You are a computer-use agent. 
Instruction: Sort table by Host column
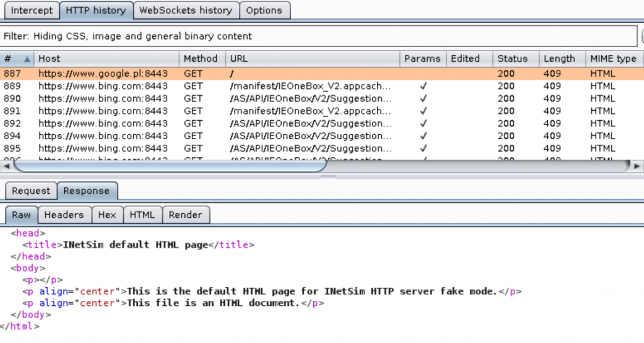[x=106, y=59]
